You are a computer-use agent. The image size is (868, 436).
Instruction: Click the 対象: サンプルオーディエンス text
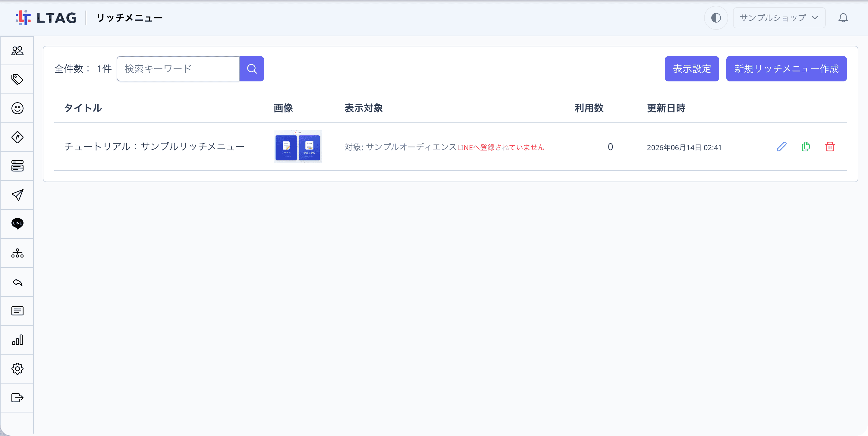point(400,147)
